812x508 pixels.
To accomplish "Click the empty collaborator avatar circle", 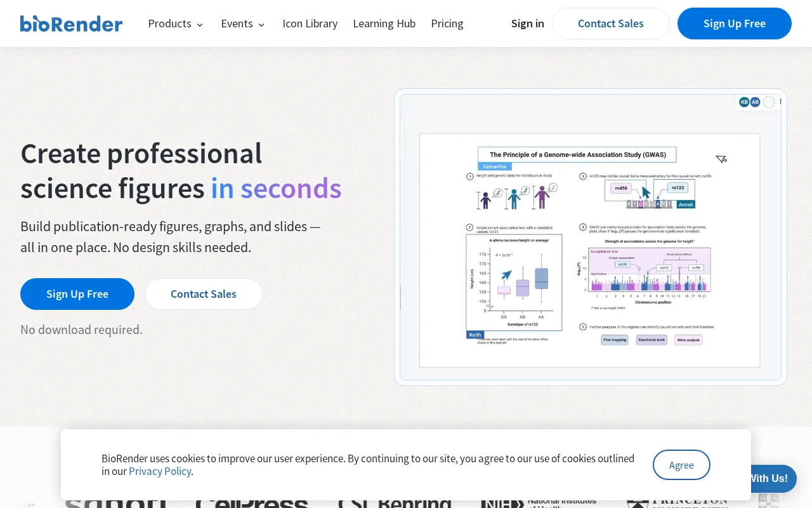I will [x=769, y=102].
